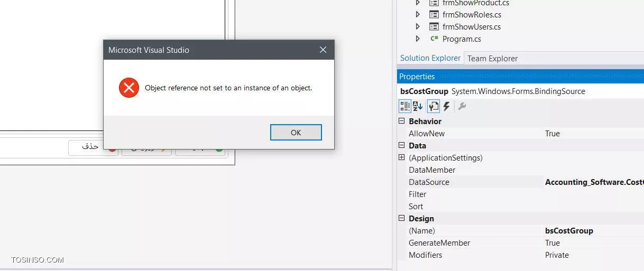Click the bsCostGroup object selector combo
Screen dimensions: 644x271
(x=521, y=91)
